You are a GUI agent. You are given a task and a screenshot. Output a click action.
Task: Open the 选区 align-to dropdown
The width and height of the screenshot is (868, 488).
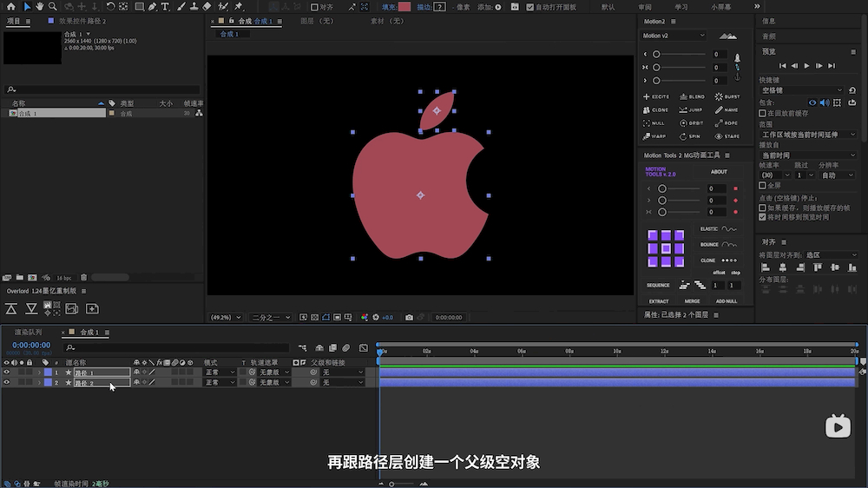pos(831,254)
